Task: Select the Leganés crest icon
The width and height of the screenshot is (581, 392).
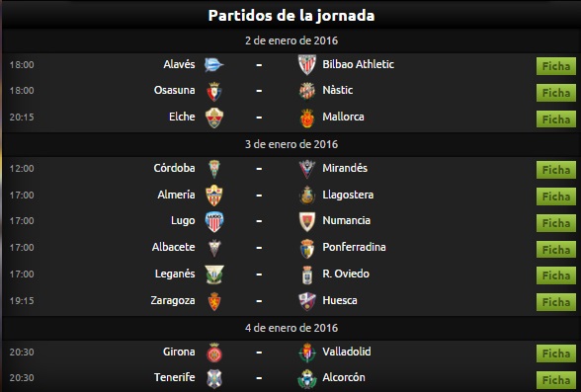Action: click(x=214, y=274)
